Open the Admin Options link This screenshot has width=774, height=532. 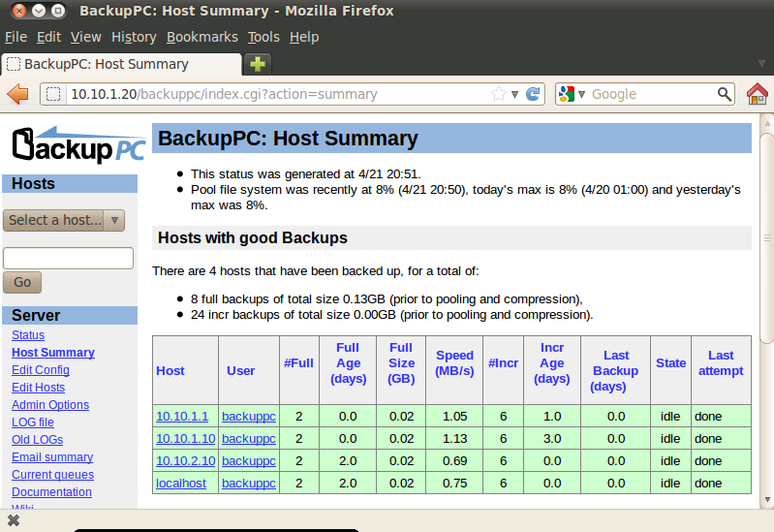[x=50, y=405]
